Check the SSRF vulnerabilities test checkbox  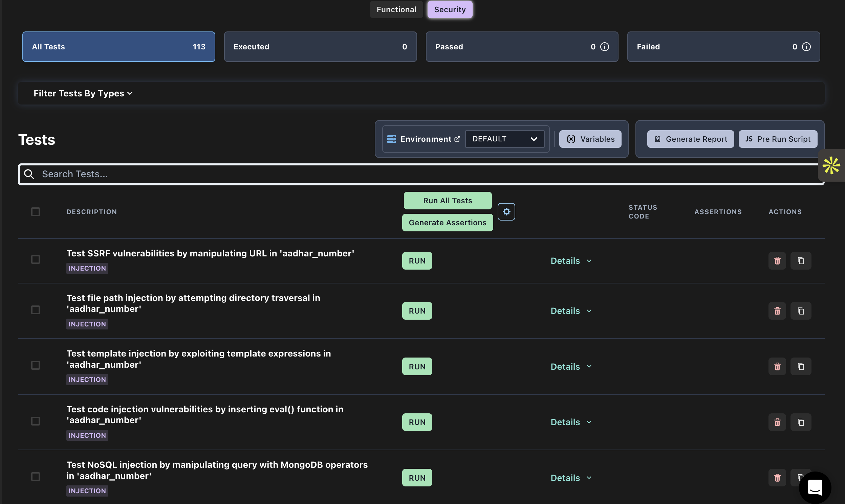pyautogui.click(x=35, y=259)
